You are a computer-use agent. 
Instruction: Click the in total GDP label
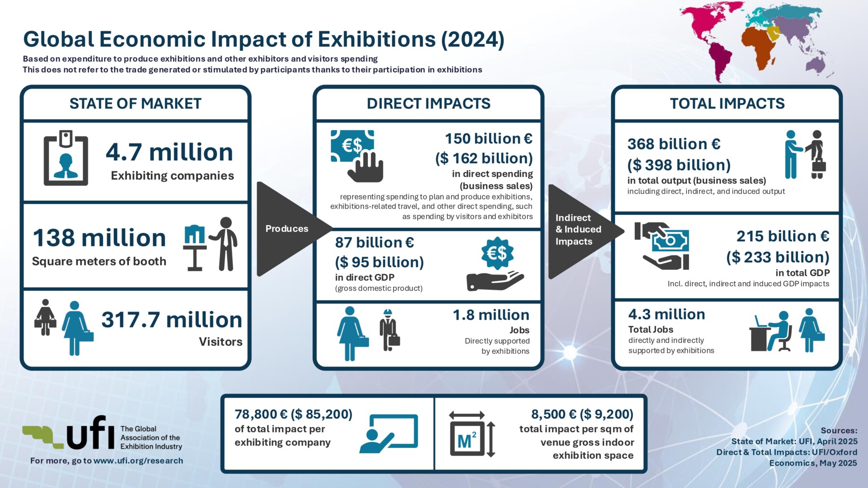802,273
